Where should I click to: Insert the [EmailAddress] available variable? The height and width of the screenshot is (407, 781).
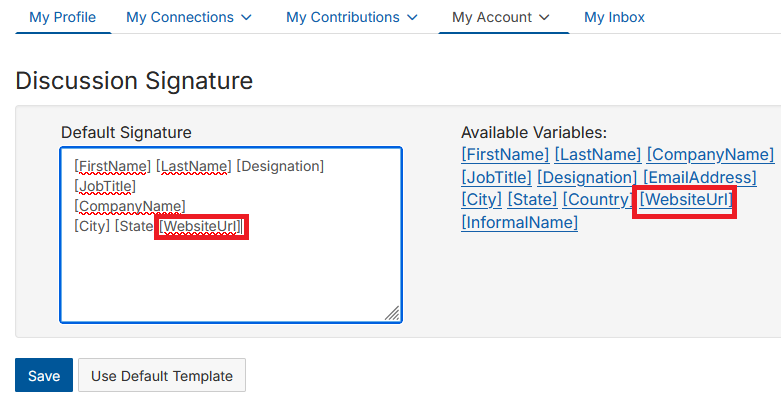[699, 178]
